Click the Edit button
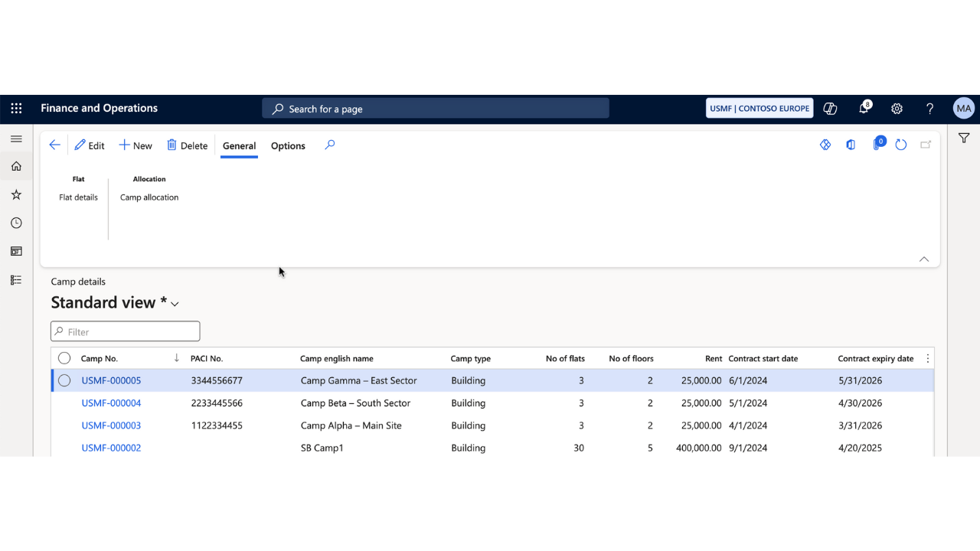980x551 pixels. [x=90, y=145]
